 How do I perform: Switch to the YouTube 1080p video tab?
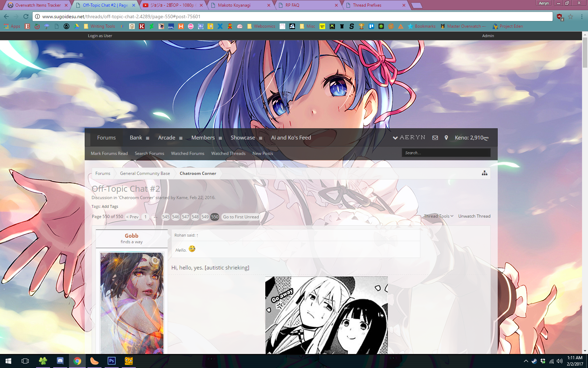pyautogui.click(x=173, y=5)
